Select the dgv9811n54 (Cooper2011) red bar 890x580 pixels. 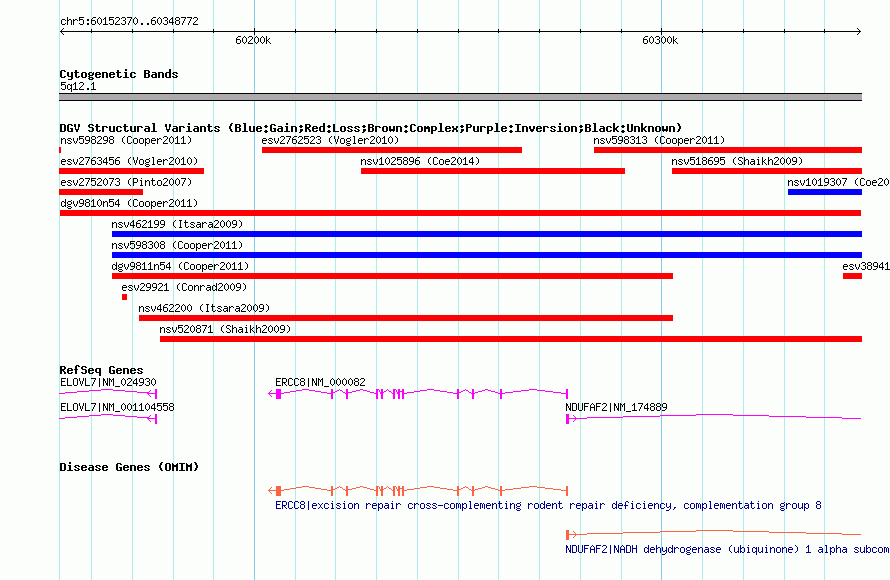pyautogui.click(x=392, y=276)
